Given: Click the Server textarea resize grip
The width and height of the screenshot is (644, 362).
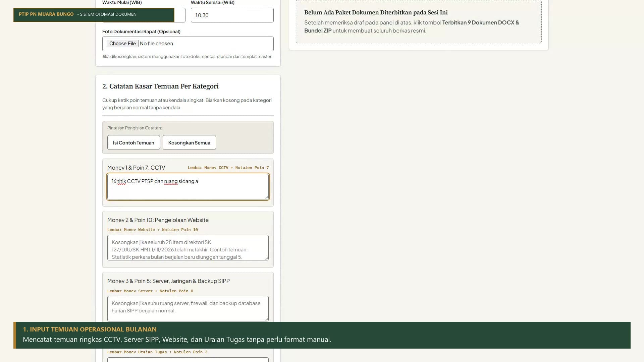Looking at the screenshot, I should click(267, 319).
